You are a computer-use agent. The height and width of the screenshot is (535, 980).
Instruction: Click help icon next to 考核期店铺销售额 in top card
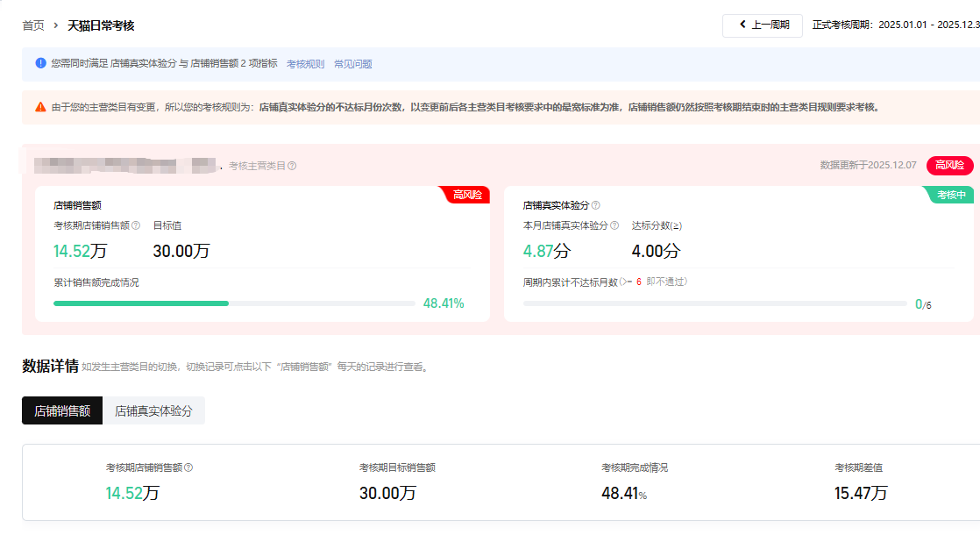[x=136, y=226]
